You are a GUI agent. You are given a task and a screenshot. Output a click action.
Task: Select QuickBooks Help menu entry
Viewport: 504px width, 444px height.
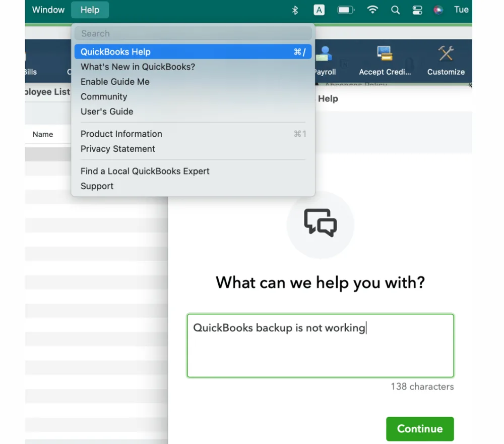pyautogui.click(x=193, y=52)
